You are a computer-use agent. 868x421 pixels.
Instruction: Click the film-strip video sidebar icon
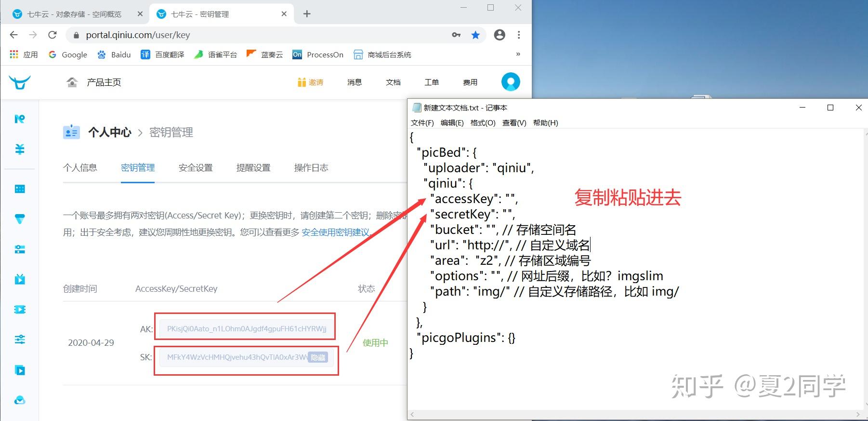pyautogui.click(x=20, y=310)
